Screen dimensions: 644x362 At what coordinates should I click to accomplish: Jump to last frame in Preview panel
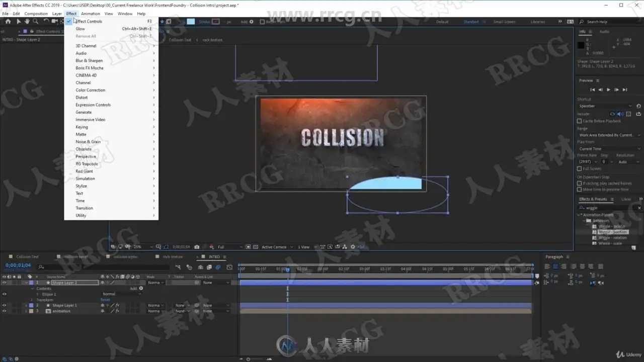625,89
